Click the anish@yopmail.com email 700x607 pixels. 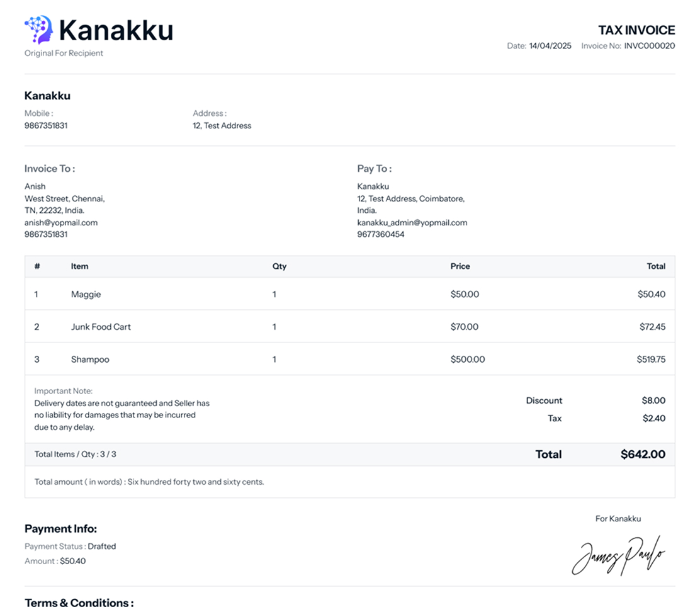[x=61, y=222]
